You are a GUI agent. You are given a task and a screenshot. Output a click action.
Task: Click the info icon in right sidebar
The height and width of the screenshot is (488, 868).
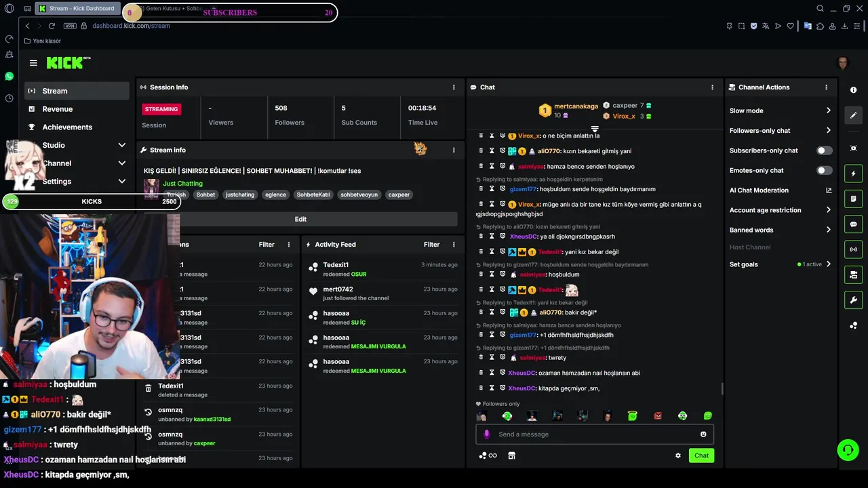853,90
